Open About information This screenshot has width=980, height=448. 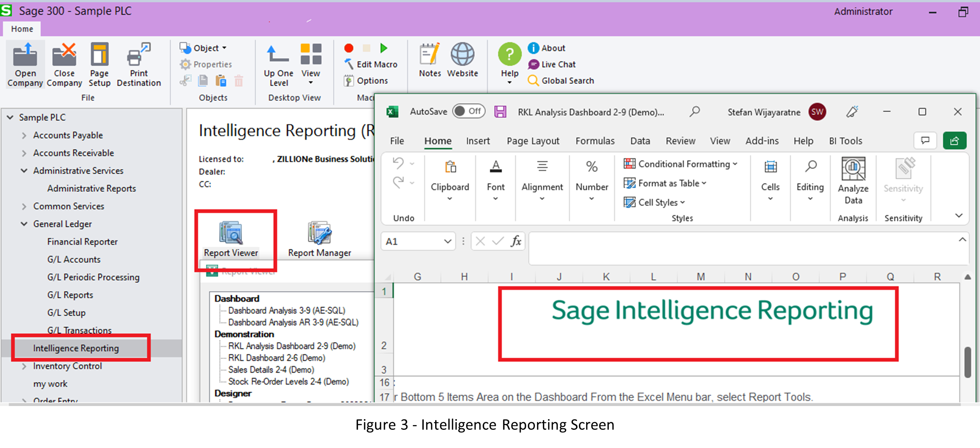(x=546, y=48)
